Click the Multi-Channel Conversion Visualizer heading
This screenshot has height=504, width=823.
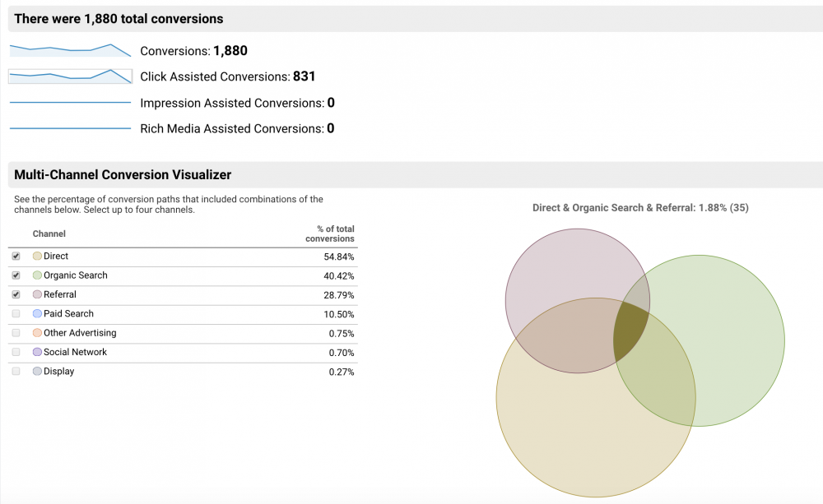123,174
